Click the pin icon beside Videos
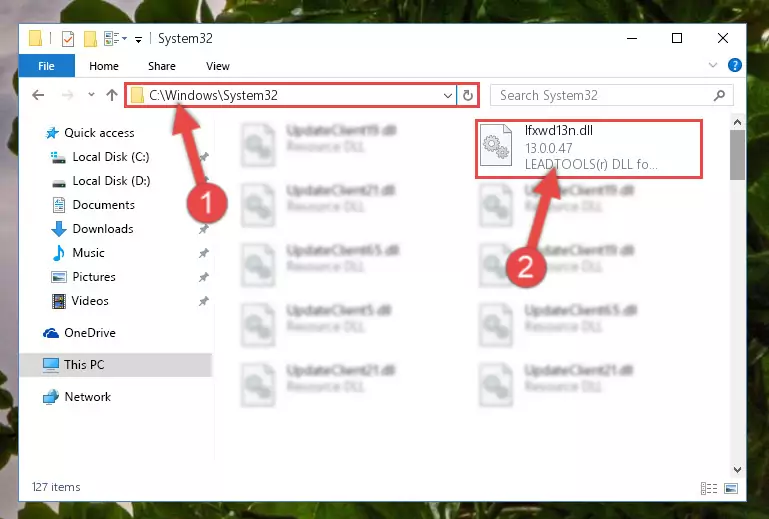 click(204, 301)
